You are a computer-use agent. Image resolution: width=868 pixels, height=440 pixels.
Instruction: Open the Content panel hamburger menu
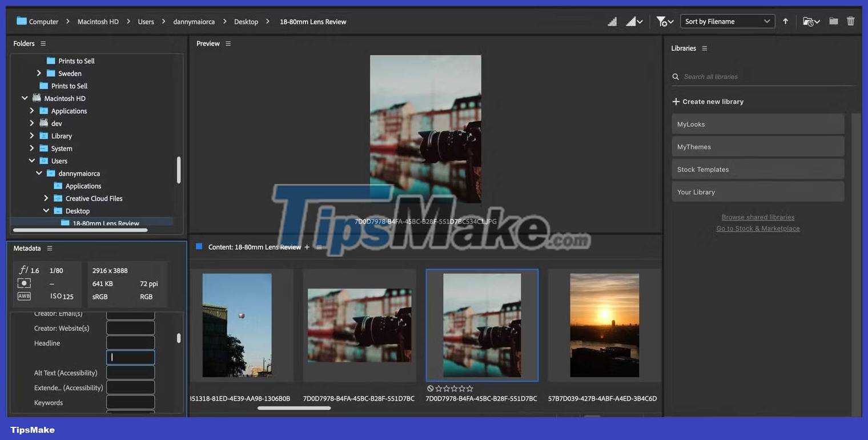319,247
